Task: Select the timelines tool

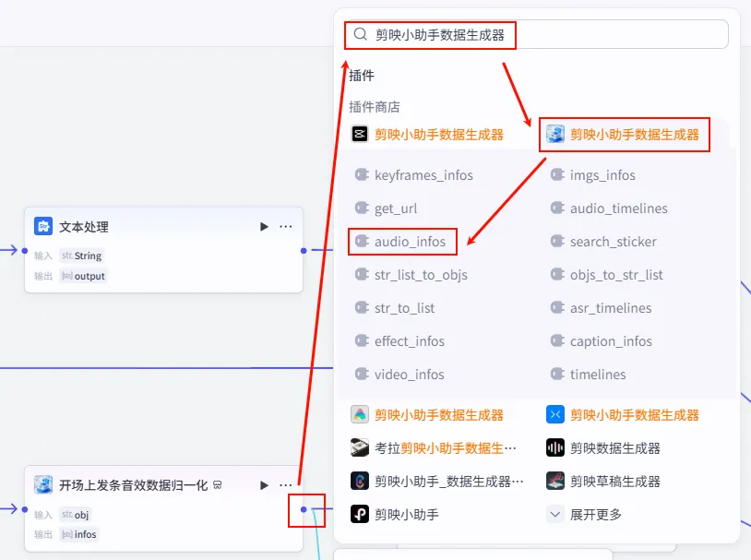Action: tap(588, 375)
